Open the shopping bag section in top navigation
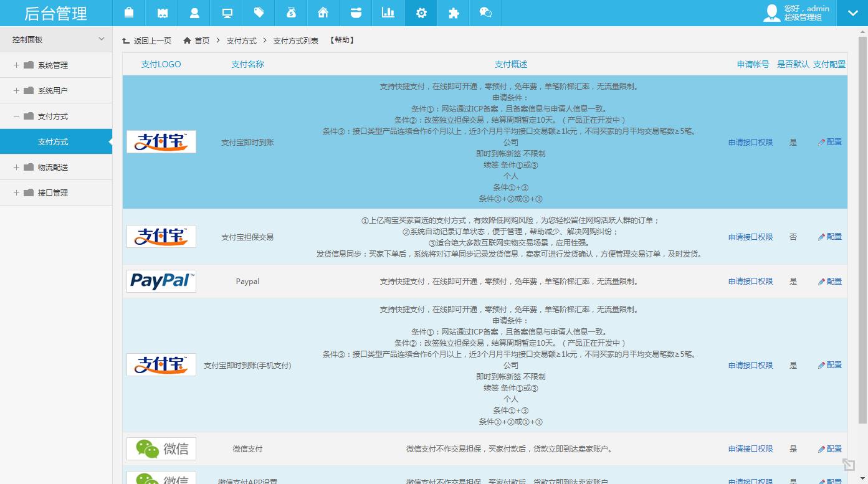Image resolution: width=868 pixels, height=484 pixels. [129, 13]
